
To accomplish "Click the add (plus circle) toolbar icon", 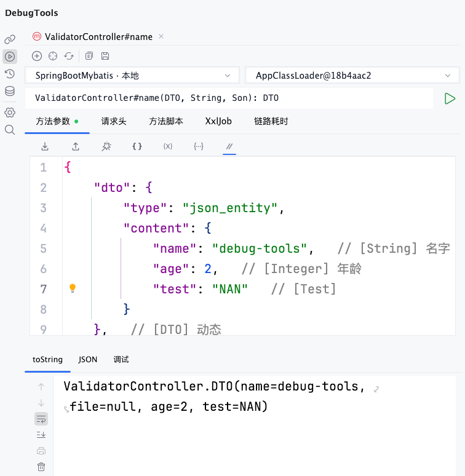I will (37, 56).
